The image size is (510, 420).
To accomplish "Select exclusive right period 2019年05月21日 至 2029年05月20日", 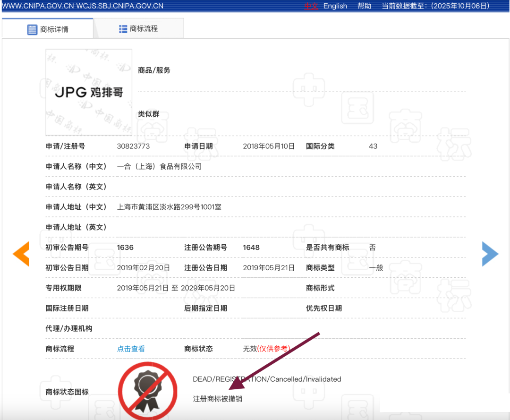I will 176,288.
